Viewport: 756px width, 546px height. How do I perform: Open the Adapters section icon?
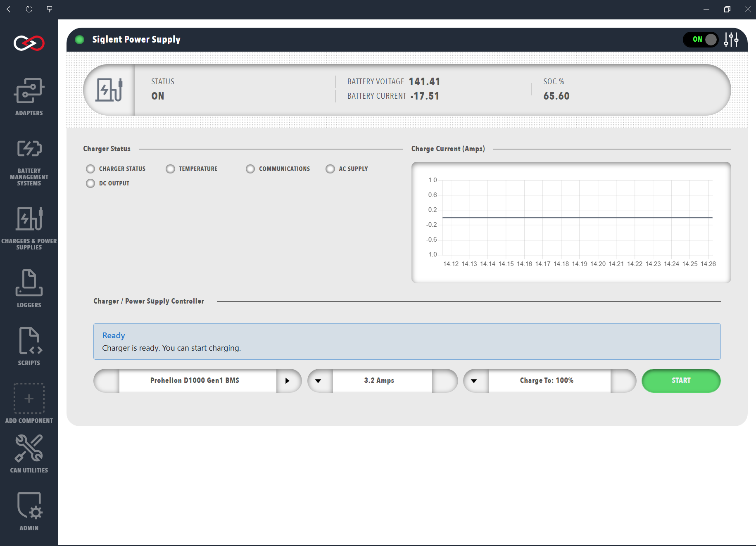(x=29, y=91)
